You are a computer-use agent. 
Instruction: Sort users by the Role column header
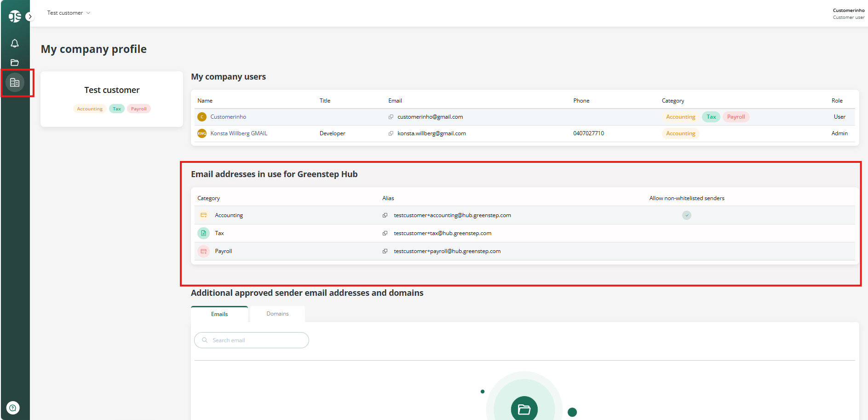(837, 101)
